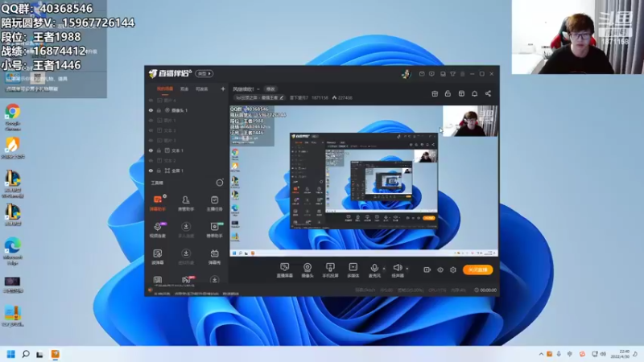Click the Windows Start button
The height and width of the screenshot is (362, 644).
[x=11, y=354]
